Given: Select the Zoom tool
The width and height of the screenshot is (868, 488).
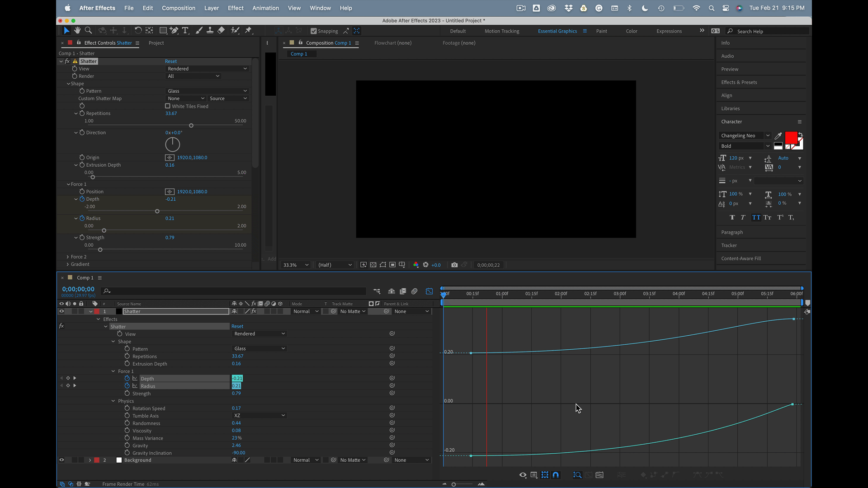Looking at the screenshot, I should (88, 30).
